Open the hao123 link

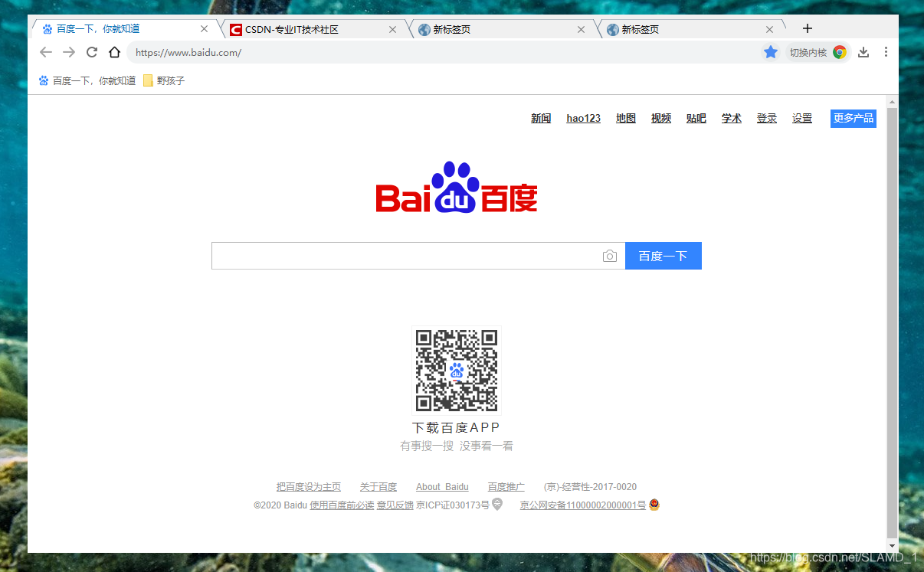point(584,118)
